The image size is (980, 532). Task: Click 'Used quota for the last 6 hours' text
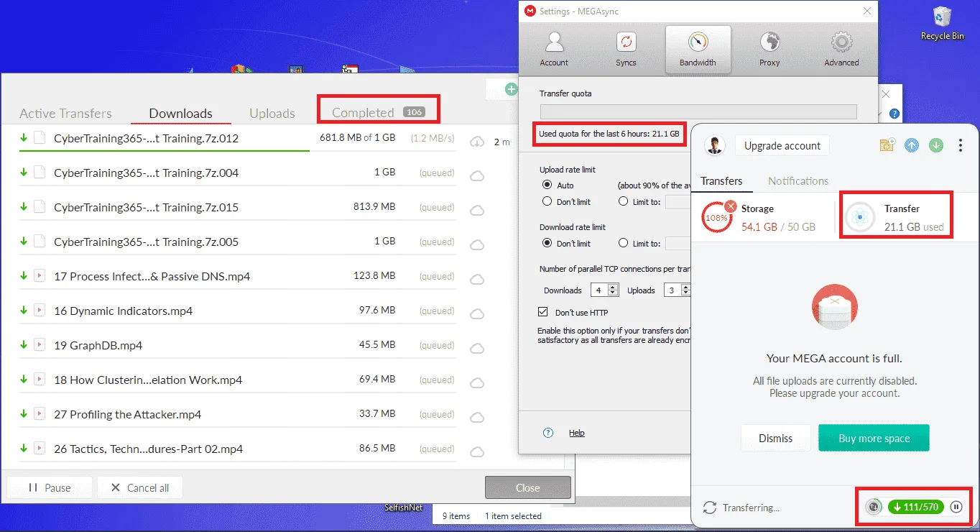tap(609, 134)
